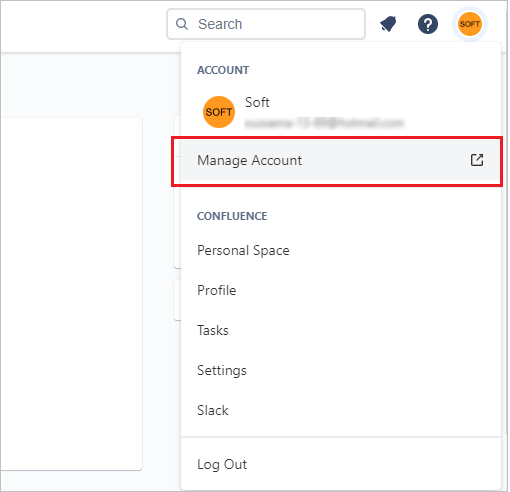
Task: Click the ACCOUNT section heading
Action: click(223, 70)
